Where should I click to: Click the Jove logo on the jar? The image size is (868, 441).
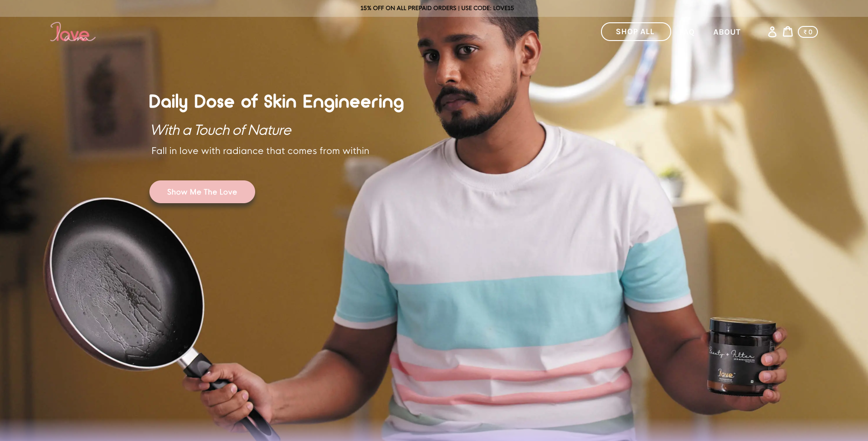click(726, 374)
